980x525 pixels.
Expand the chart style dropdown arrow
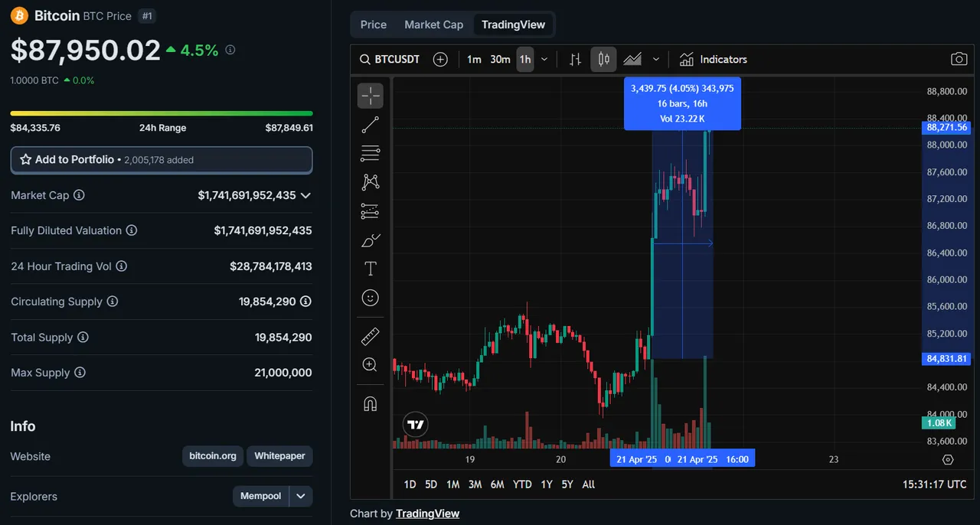[x=656, y=59]
